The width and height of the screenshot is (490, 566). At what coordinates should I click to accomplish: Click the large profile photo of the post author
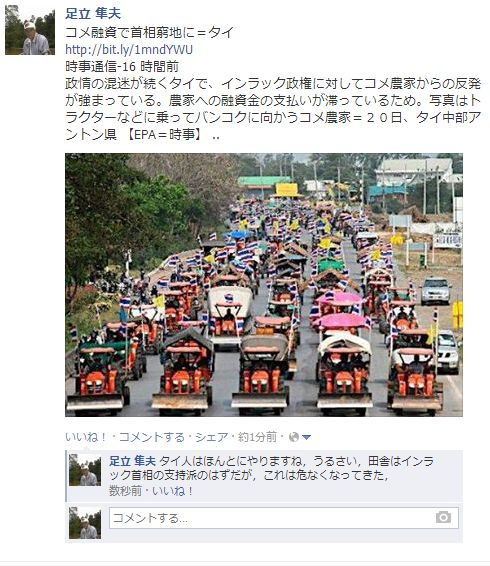tap(30, 30)
